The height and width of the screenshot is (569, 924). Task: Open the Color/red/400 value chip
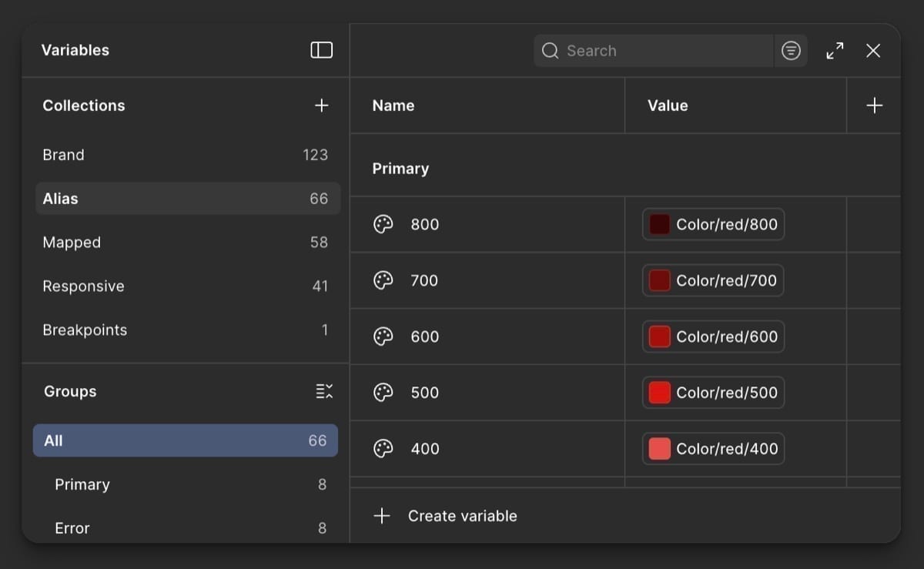(x=714, y=448)
